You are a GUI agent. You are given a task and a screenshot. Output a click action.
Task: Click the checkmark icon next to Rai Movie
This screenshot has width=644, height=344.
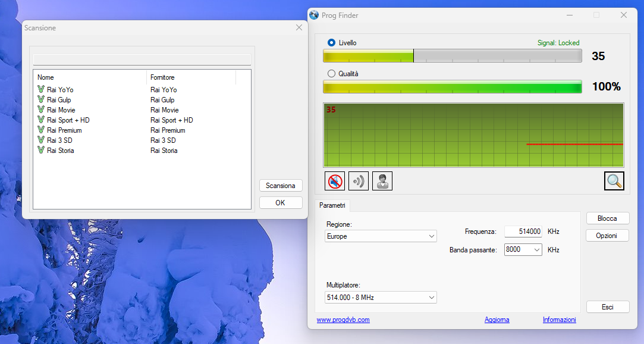(40, 110)
